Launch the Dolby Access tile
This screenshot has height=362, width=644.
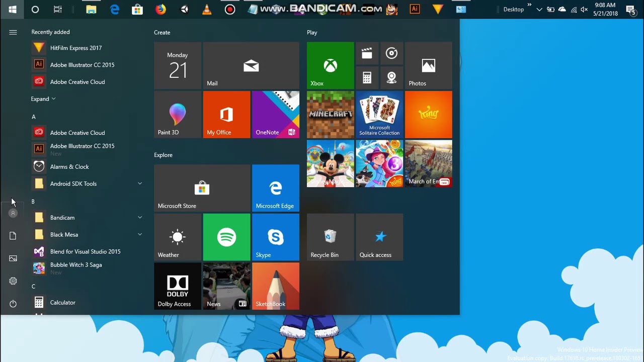[178, 286]
